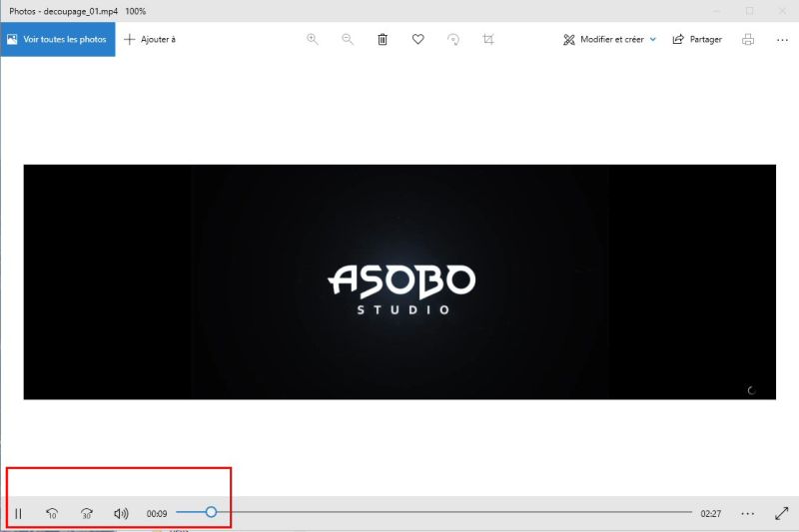This screenshot has width=799, height=532.
Task: Open playback bar more options dots
Action: 747,514
